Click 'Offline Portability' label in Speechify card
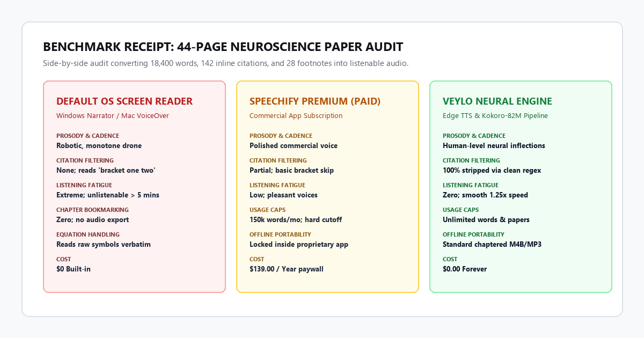This screenshot has height=338, width=644. 280,234
